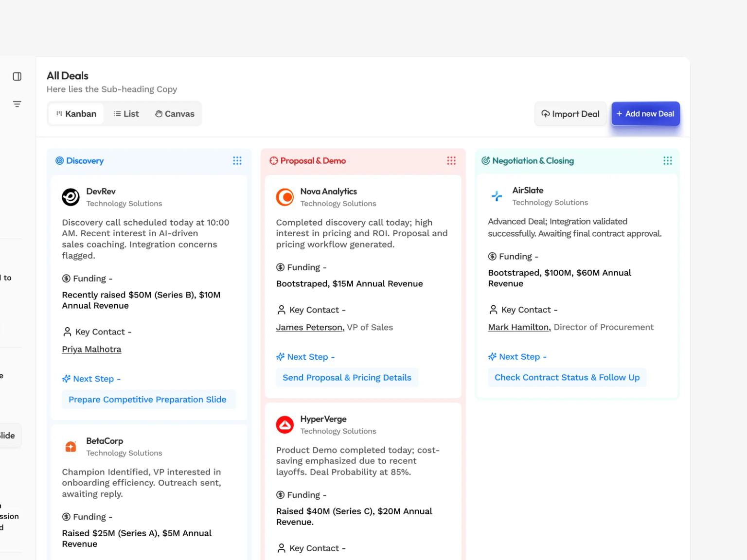Click the Discovery column target icon
The image size is (747, 560).
[x=59, y=160]
